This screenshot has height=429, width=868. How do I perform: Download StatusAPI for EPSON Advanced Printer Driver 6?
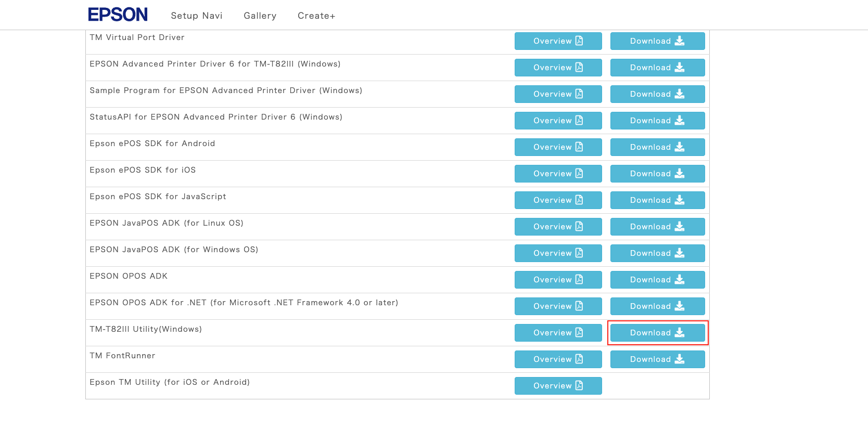(x=658, y=121)
